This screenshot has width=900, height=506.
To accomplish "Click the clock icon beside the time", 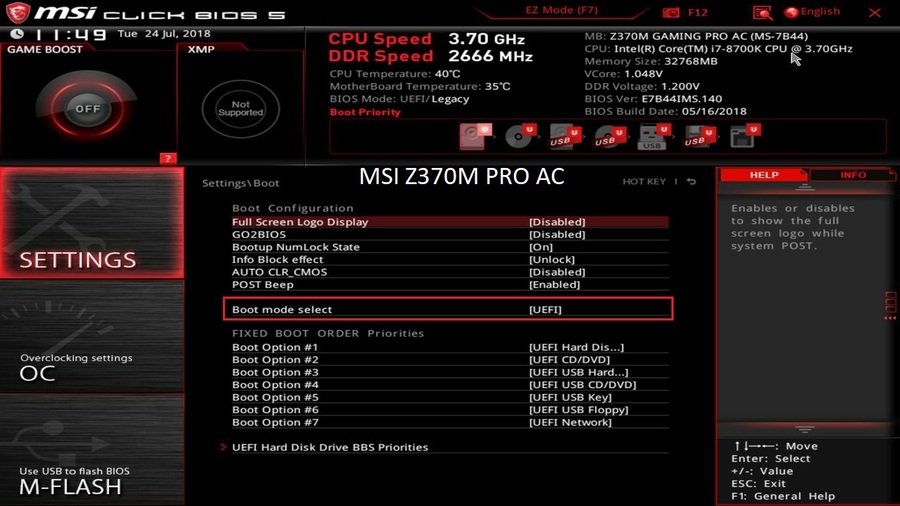I will [x=17, y=34].
